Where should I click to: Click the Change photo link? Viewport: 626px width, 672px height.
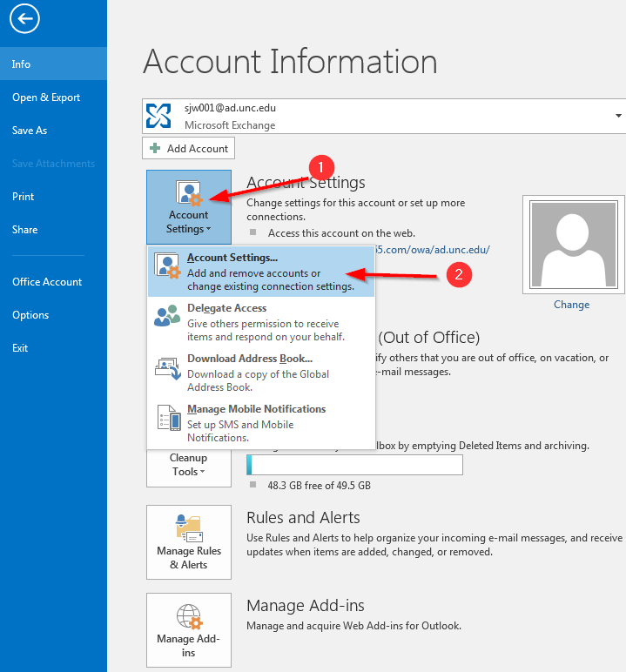pyautogui.click(x=571, y=305)
